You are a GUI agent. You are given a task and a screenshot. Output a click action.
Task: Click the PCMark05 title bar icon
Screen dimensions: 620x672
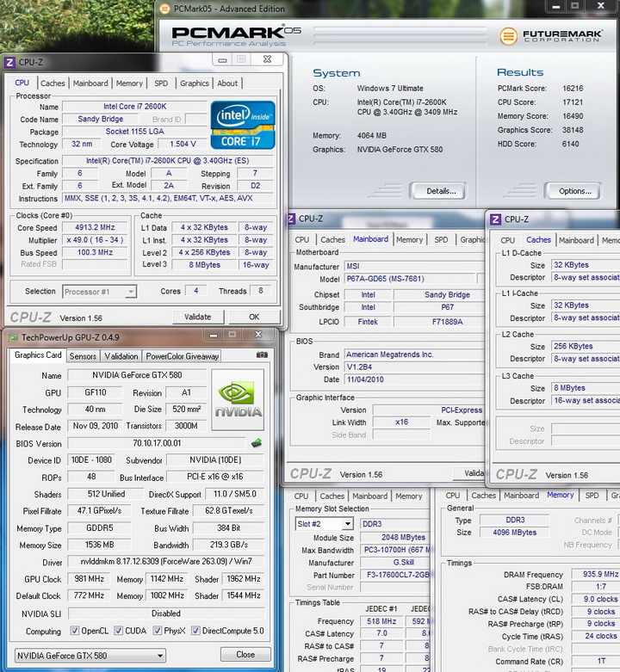point(164,9)
